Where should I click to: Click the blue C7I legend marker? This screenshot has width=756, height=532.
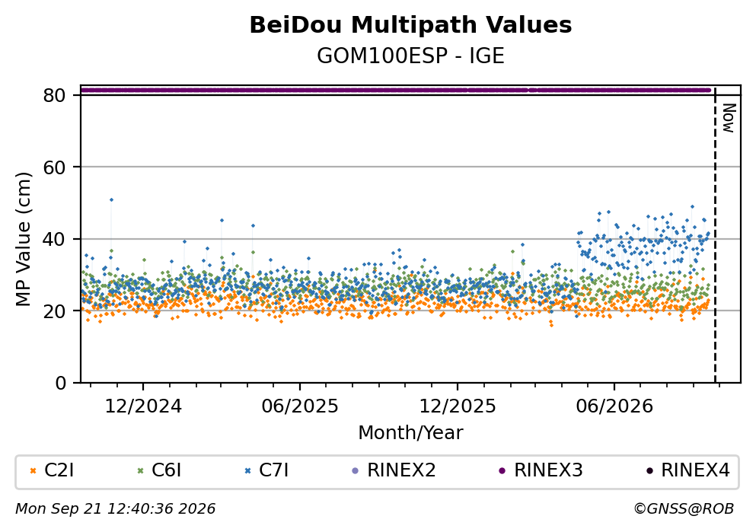(x=248, y=471)
